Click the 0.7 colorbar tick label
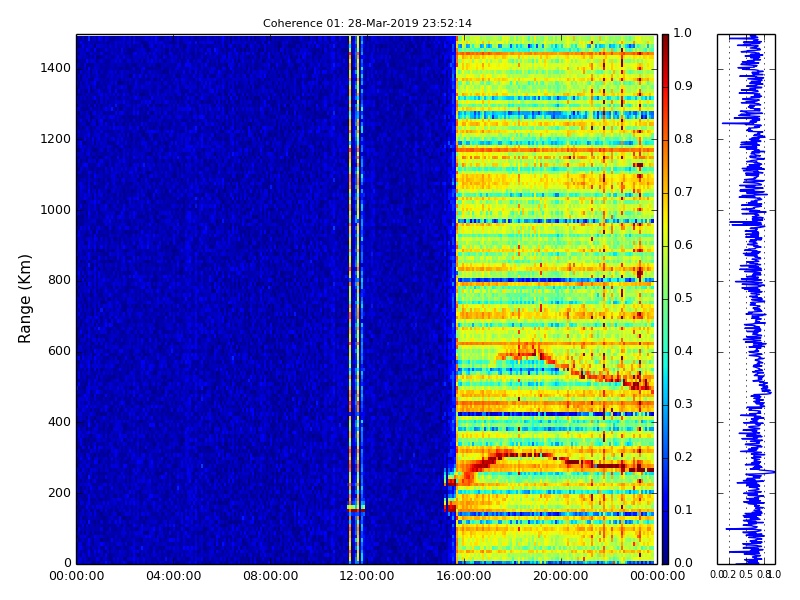800x600 pixels. click(x=683, y=192)
